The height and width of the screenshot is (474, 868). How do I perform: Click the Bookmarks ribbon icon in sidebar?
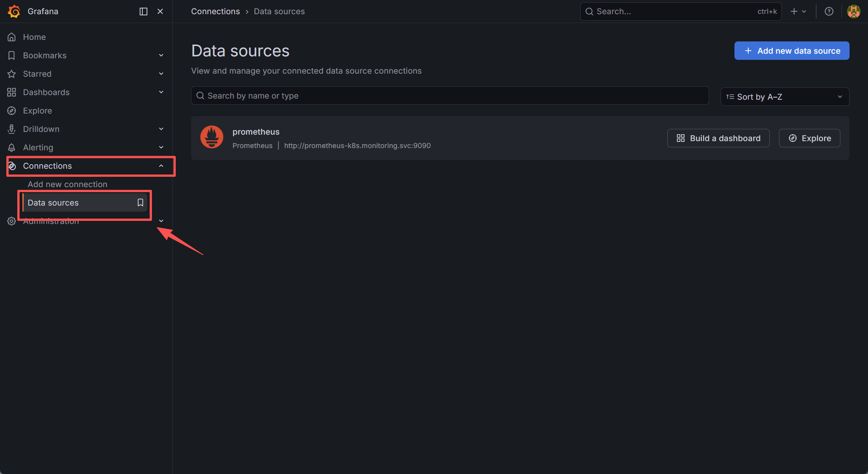coord(12,56)
